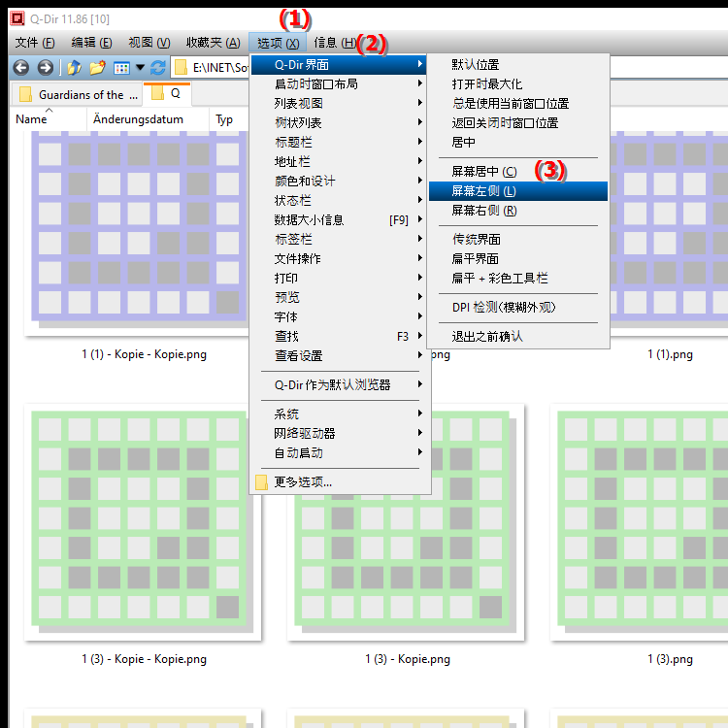Open the 收藏夹 (A) menu
The image size is (728, 728).
[x=214, y=43]
